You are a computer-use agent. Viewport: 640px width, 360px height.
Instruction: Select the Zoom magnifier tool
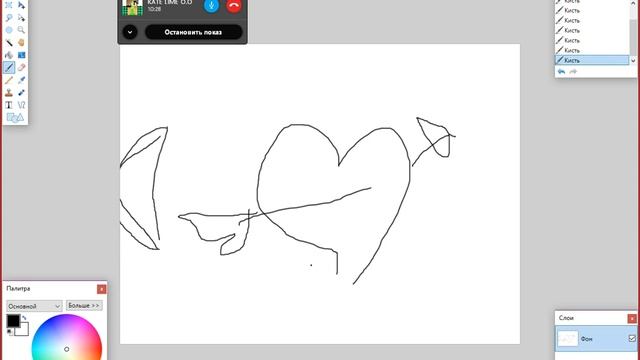(21, 30)
